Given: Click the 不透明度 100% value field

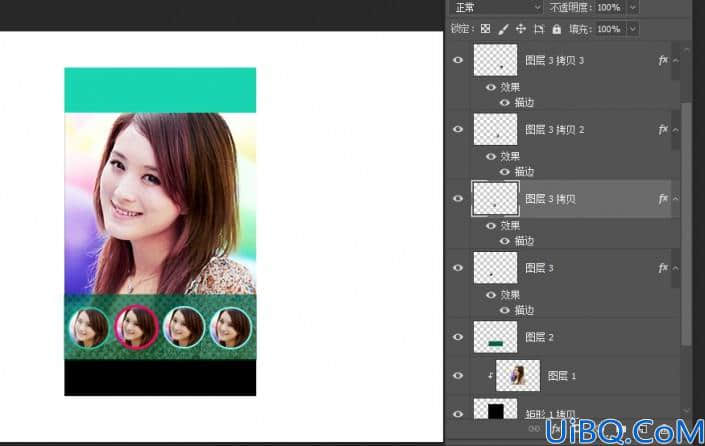Looking at the screenshot, I should (609, 7).
